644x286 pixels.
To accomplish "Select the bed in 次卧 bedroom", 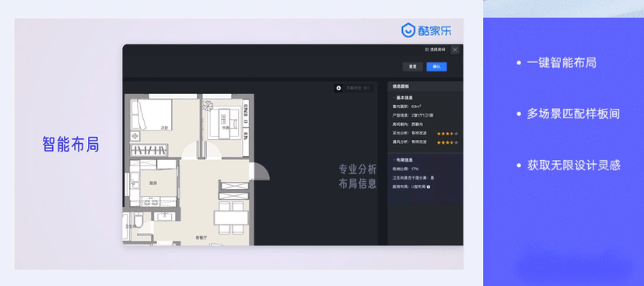I will click(x=151, y=114).
